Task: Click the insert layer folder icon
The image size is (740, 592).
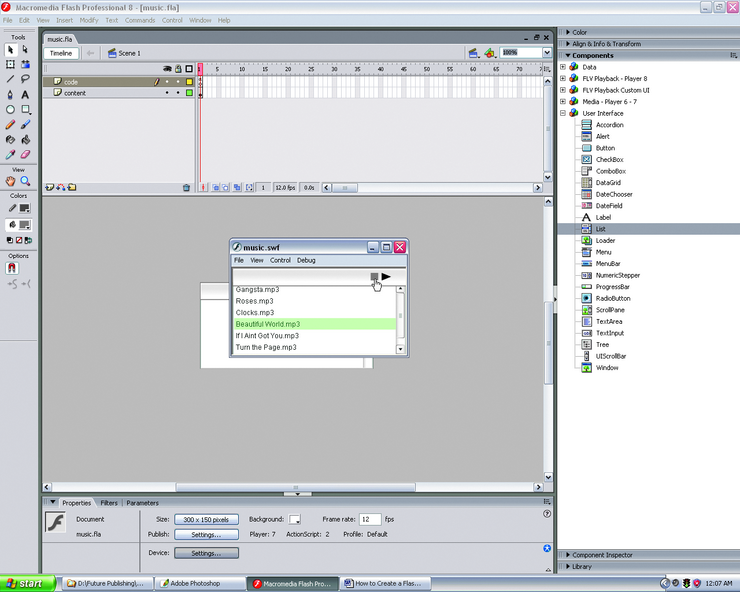Action: [72, 187]
